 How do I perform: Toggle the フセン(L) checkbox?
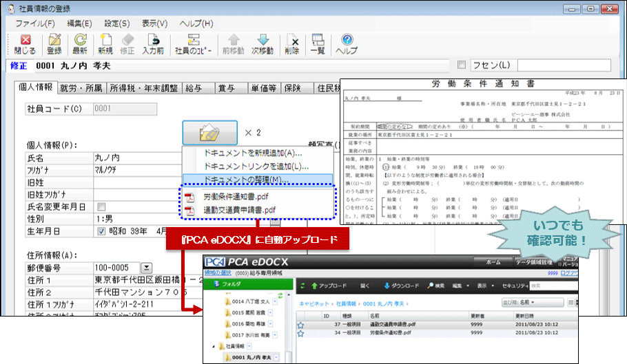coord(462,65)
